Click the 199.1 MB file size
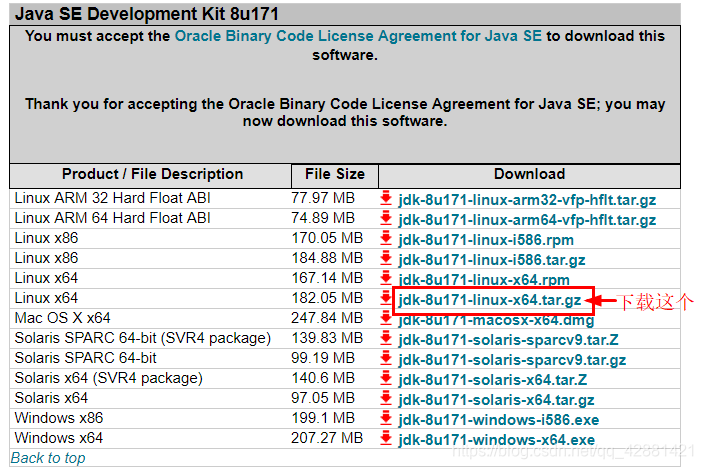Viewport: 703px width, 469px height. pos(323,418)
